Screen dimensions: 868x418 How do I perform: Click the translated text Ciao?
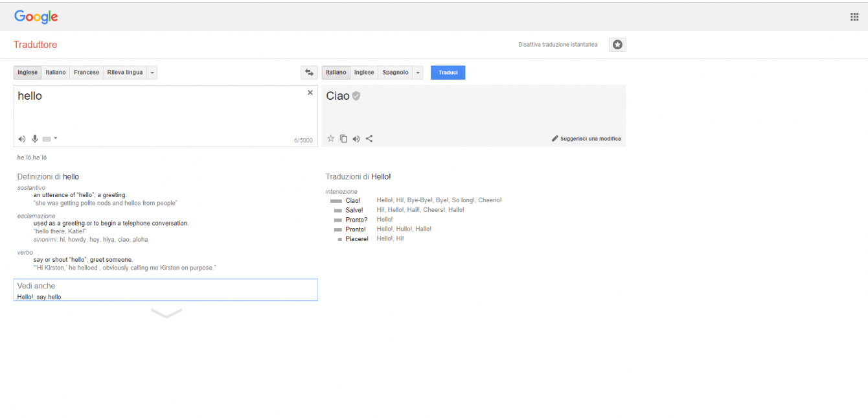click(337, 96)
